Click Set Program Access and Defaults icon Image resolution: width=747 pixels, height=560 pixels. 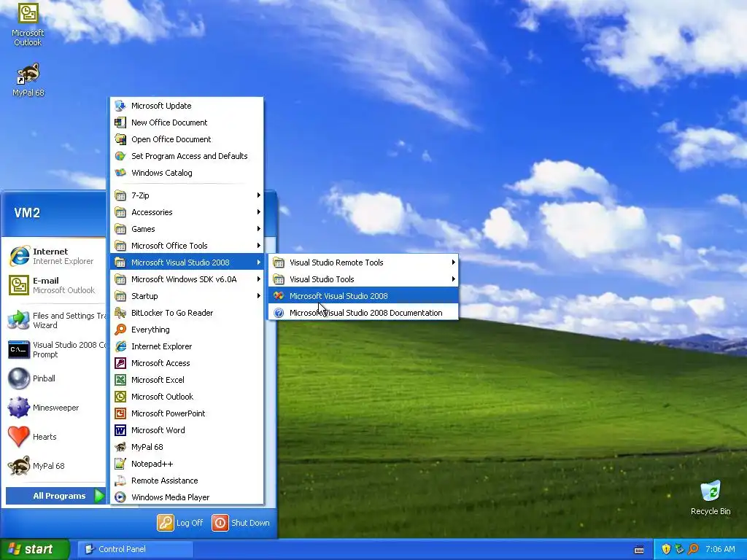(120, 156)
